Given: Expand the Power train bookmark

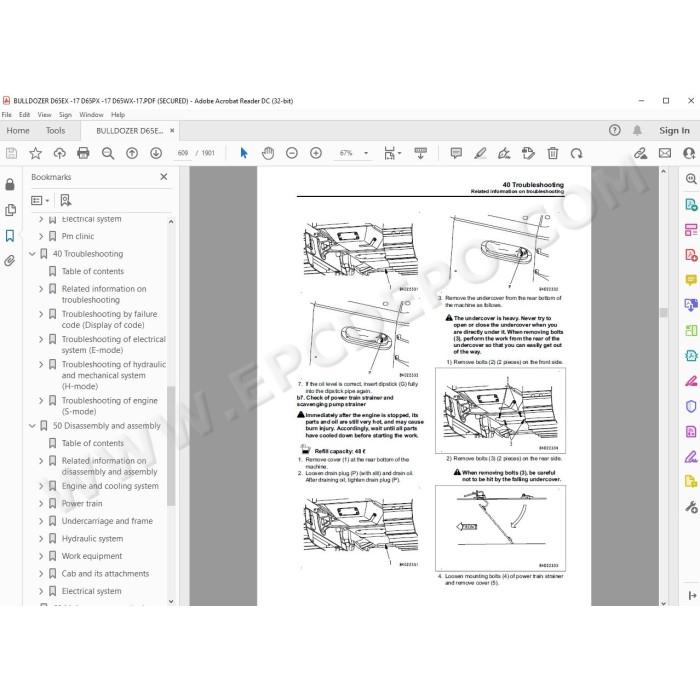Looking at the screenshot, I should click(41, 504).
